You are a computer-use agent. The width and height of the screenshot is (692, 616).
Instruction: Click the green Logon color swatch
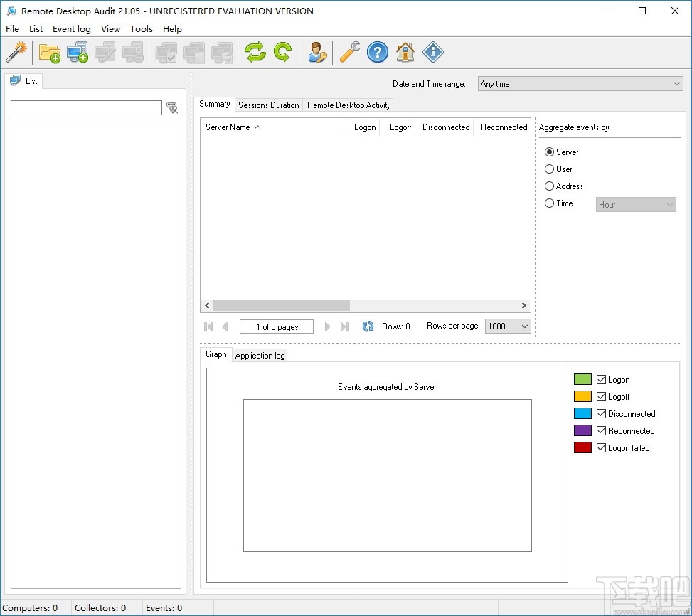tap(582, 379)
